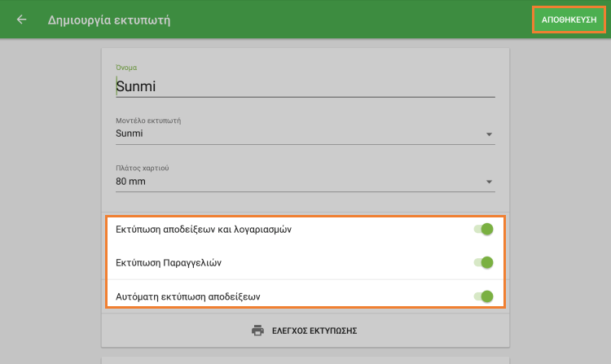Disable Εκτύπωση αποδείξεων και λογαριασμών switch
Screen dimensions: 611x364
(x=484, y=230)
